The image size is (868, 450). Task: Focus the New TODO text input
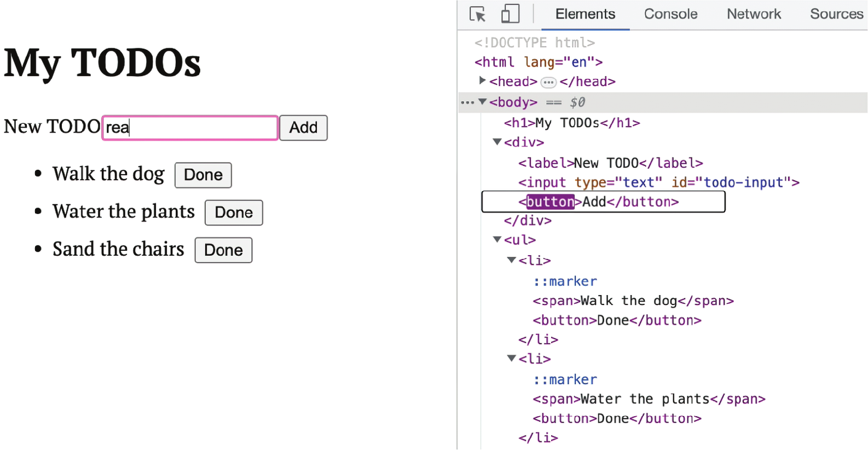190,128
